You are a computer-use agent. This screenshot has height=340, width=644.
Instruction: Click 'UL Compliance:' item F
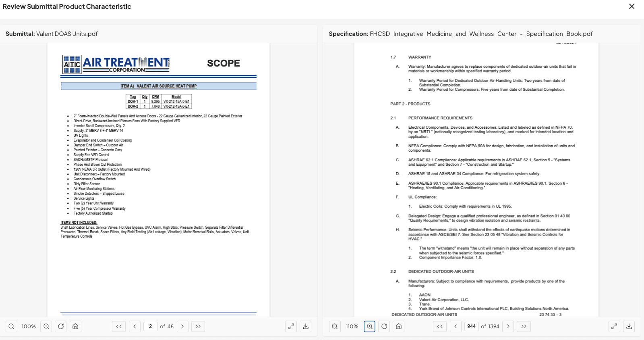[422, 197]
